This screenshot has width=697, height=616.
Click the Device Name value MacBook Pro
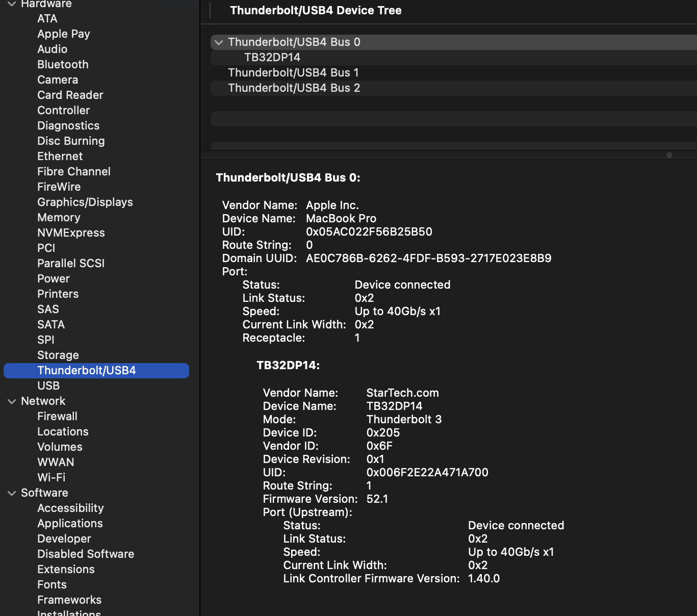(x=341, y=219)
